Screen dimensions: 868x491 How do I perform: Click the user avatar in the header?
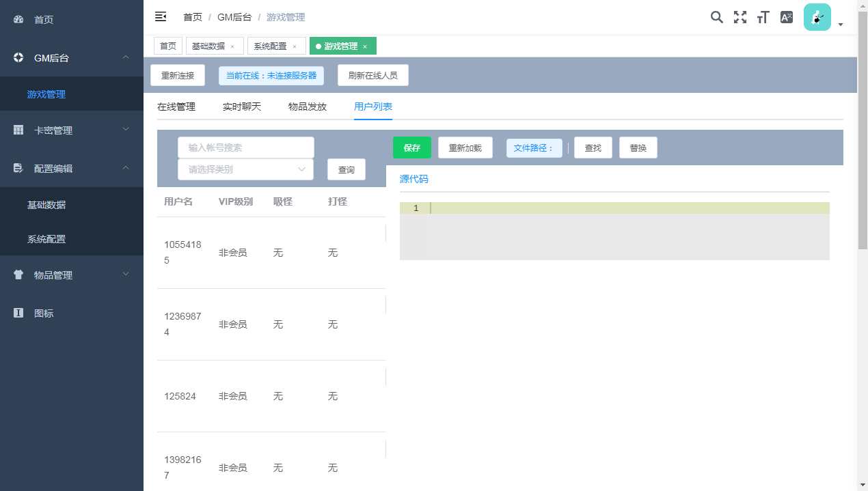(817, 17)
